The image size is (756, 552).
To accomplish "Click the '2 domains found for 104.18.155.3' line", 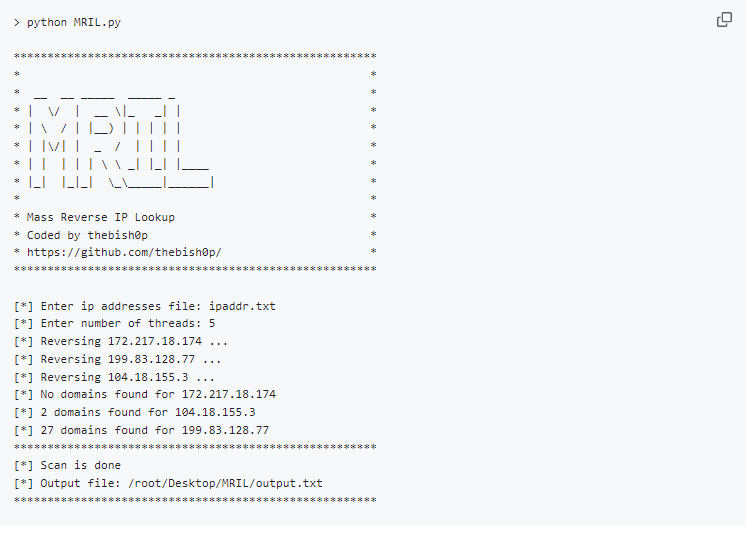I will 134,413.
